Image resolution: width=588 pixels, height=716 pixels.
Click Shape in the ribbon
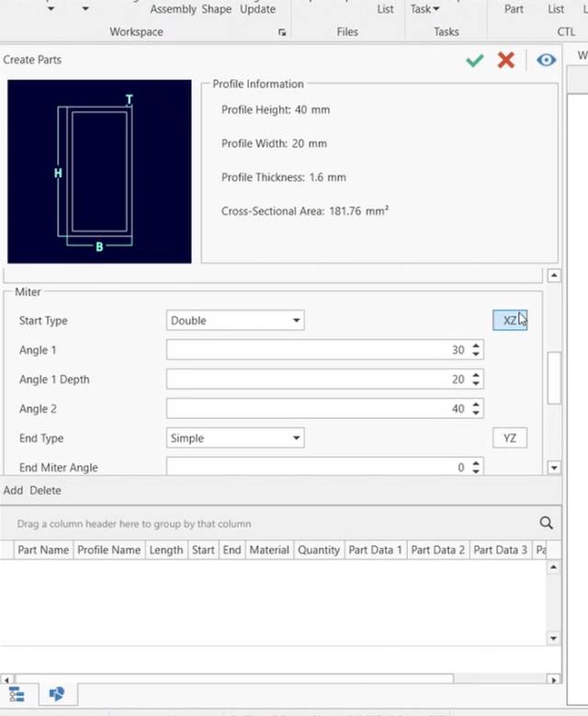pos(217,8)
